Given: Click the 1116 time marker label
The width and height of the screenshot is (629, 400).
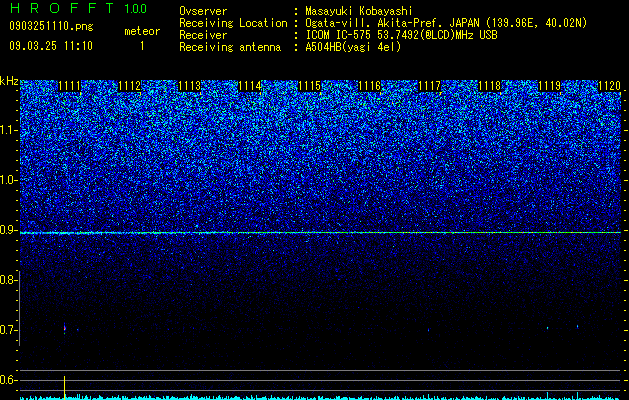Looking at the screenshot, I should click(x=369, y=86).
